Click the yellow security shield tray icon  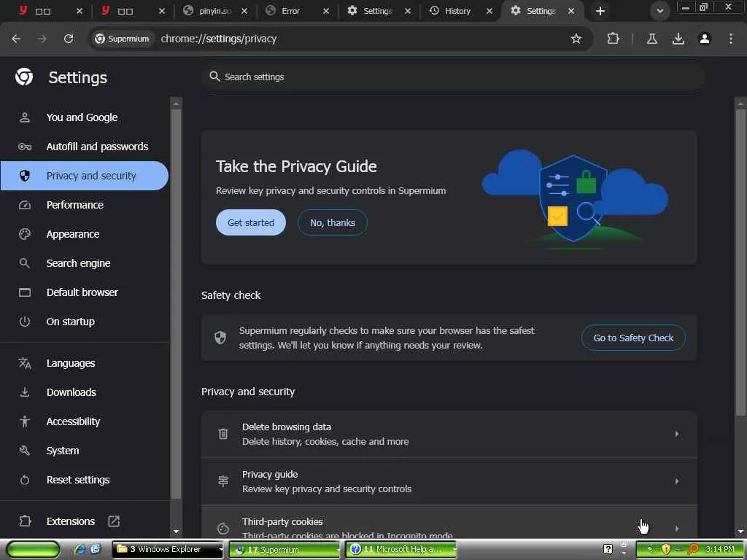click(666, 550)
